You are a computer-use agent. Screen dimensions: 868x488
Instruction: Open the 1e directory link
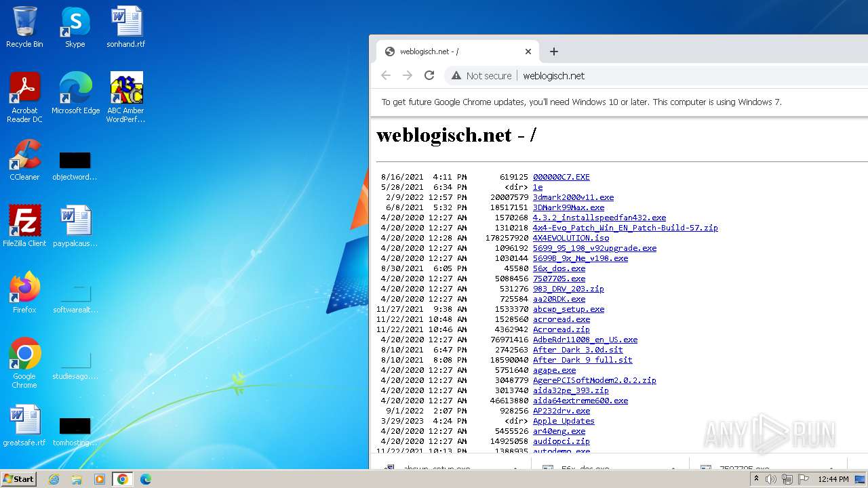click(538, 187)
